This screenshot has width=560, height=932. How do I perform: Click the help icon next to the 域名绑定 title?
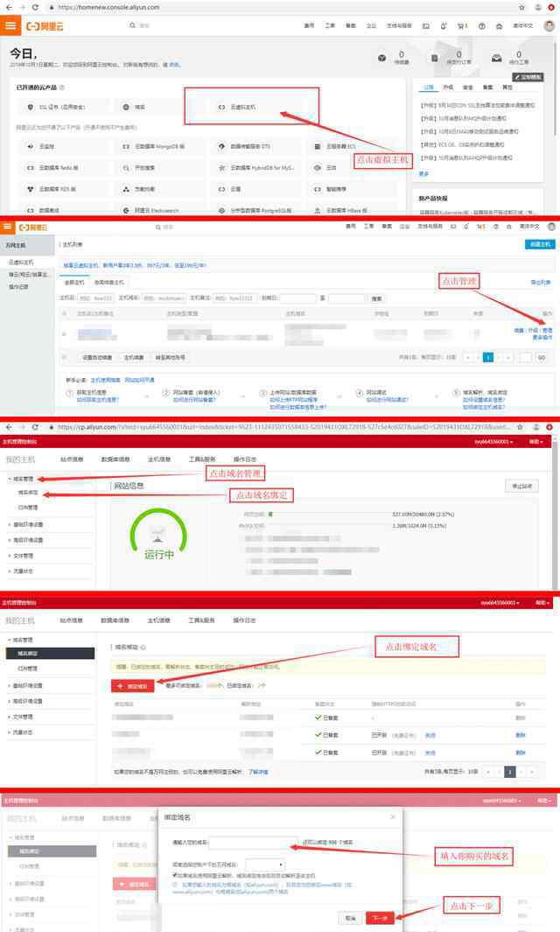tap(143, 647)
